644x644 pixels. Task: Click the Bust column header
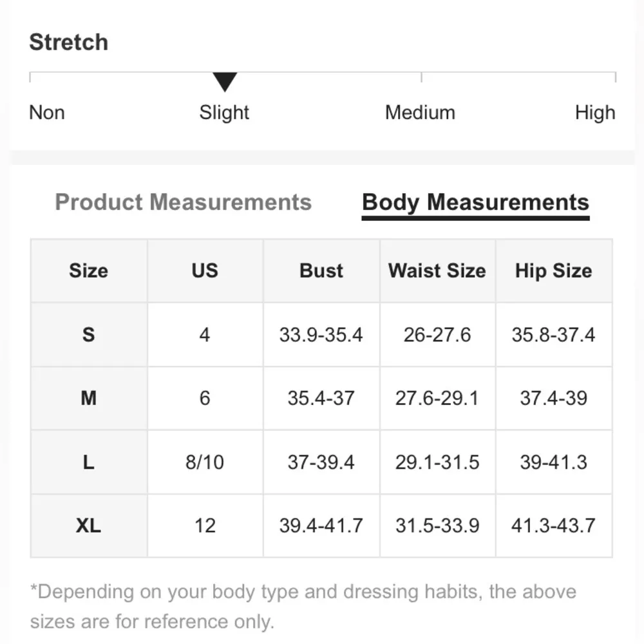pos(321,270)
